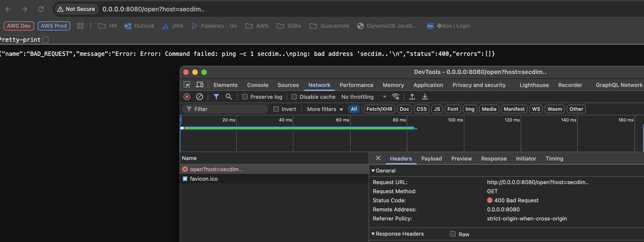Toggle the device toolbar icon

200,85
